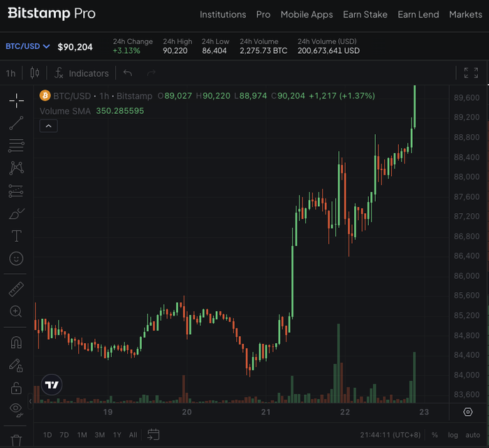
Task: Toggle log scale on price axis
Action: [453, 435]
